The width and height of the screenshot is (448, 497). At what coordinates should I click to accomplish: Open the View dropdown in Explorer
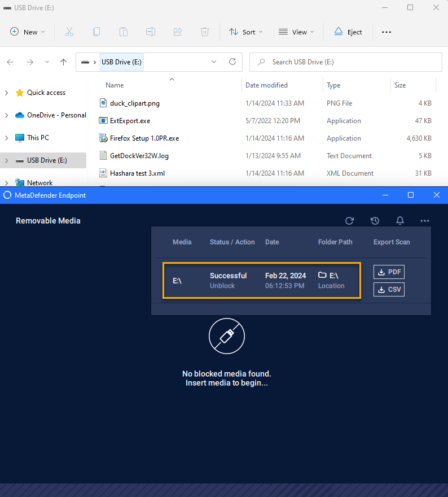point(296,32)
